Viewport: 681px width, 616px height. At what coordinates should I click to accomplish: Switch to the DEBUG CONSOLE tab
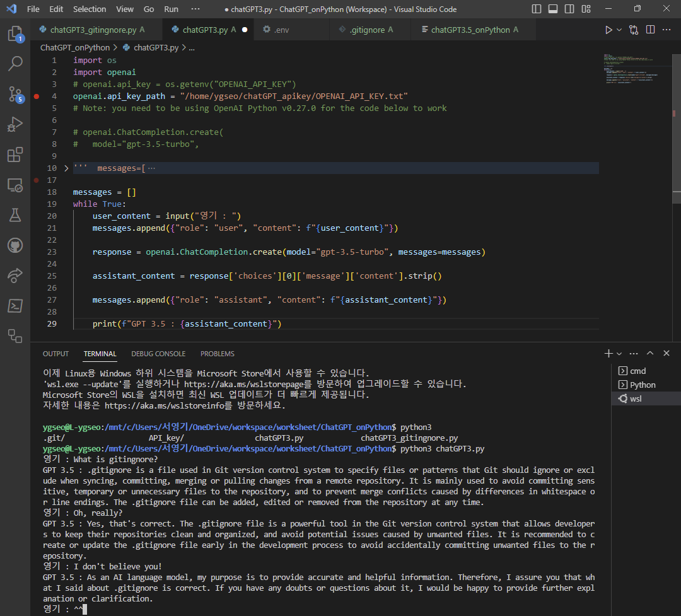click(158, 354)
